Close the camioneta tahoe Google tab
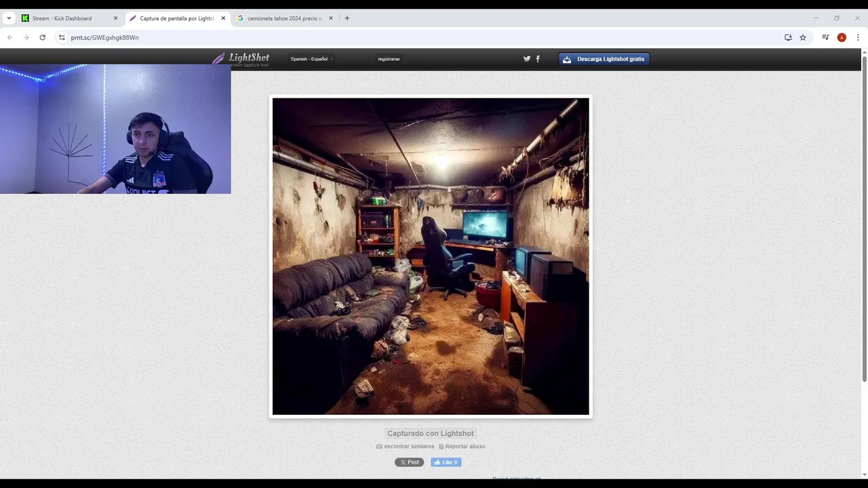This screenshot has height=488, width=868. pos(331,18)
